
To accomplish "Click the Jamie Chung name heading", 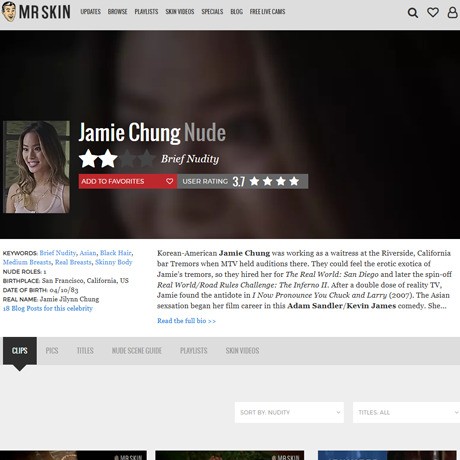I will click(129, 133).
